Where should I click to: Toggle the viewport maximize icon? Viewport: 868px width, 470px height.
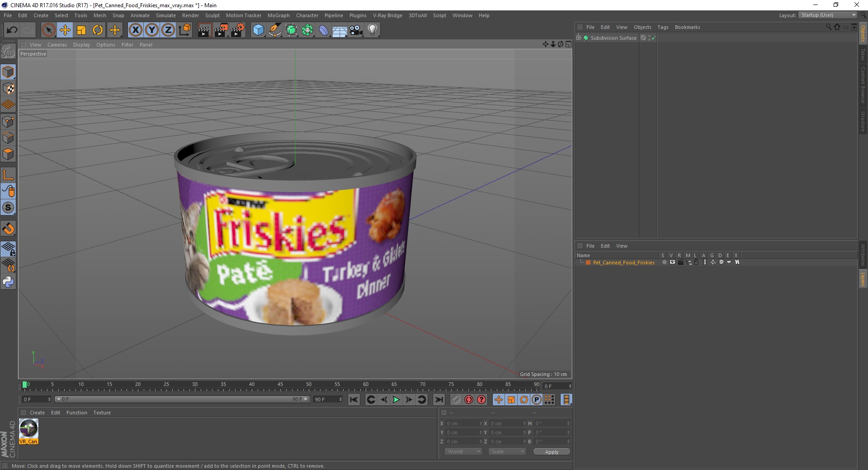(x=568, y=44)
